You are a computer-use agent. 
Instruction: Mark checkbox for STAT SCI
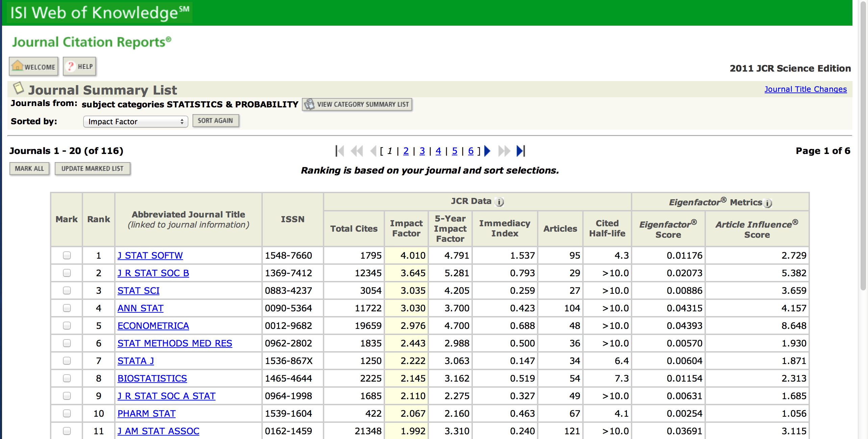click(x=67, y=290)
